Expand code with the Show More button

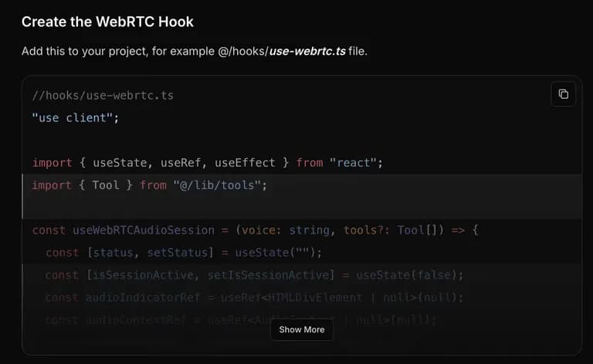pyautogui.click(x=302, y=329)
